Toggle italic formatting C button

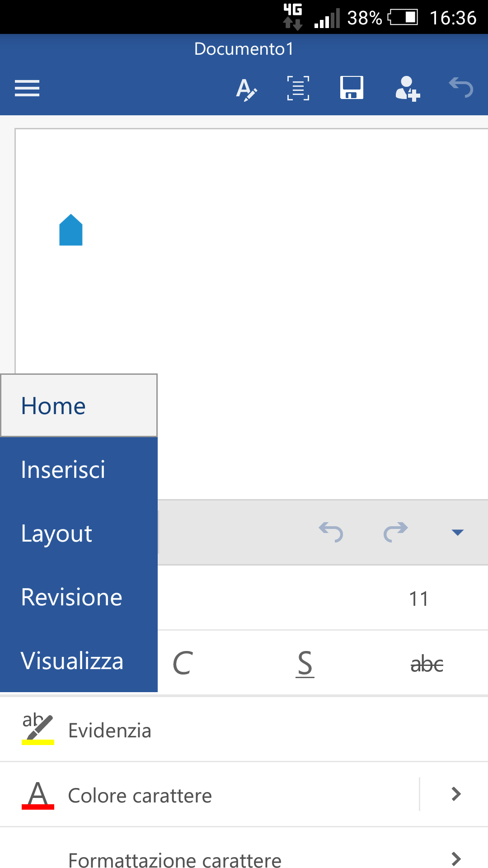(x=183, y=663)
